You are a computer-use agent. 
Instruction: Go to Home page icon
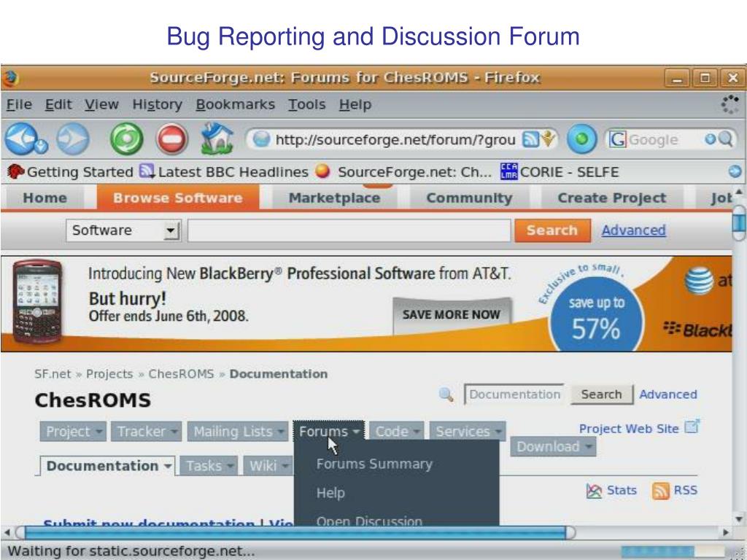217,139
